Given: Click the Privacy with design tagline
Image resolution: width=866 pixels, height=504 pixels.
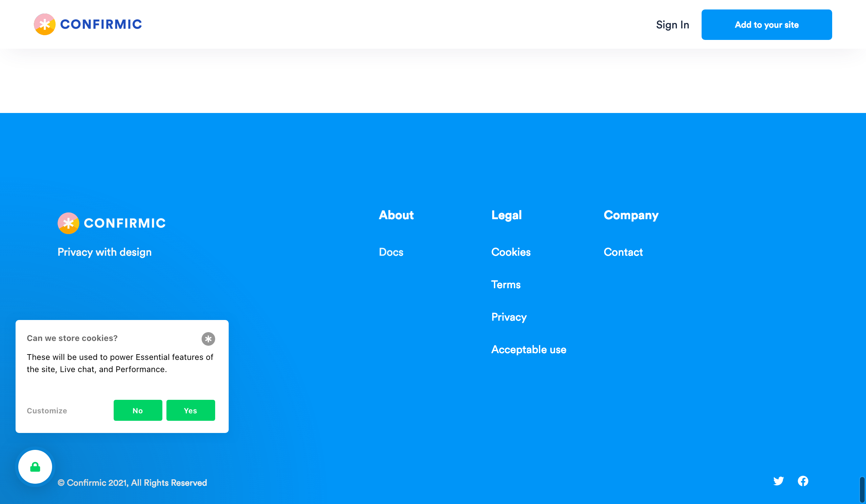Looking at the screenshot, I should (x=105, y=252).
